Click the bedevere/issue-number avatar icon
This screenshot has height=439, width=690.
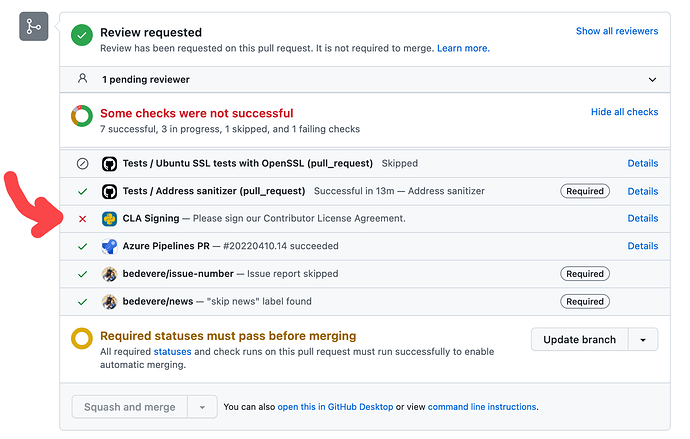[110, 274]
